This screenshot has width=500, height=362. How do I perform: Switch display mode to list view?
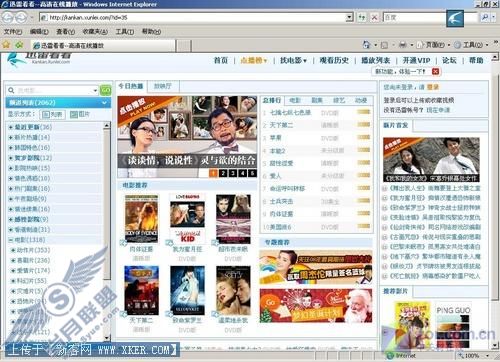tap(53, 115)
